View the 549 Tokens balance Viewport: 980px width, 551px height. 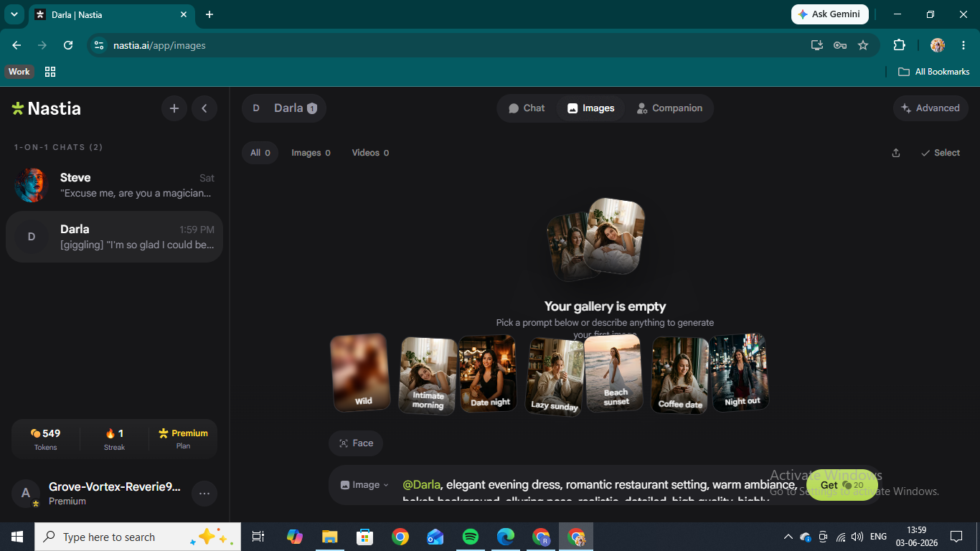click(46, 439)
